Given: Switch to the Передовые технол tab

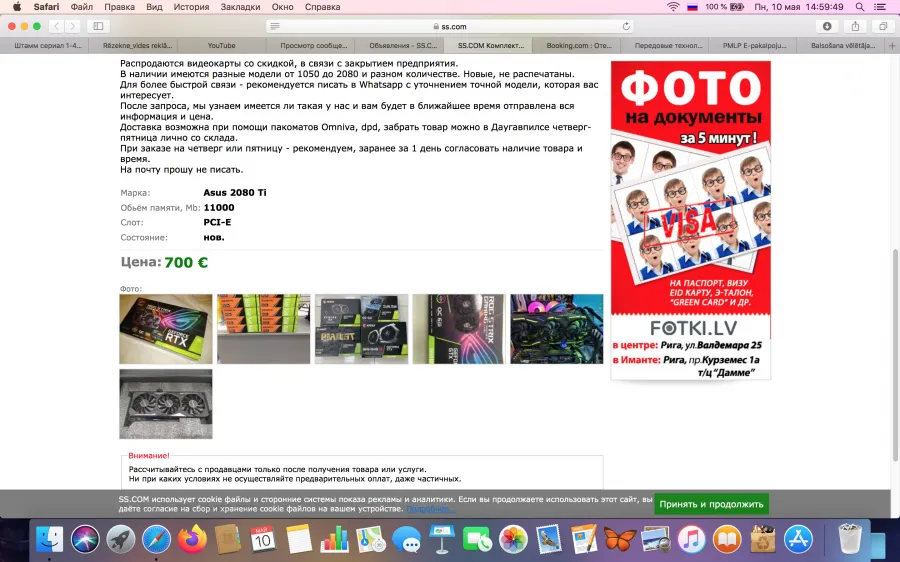Looking at the screenshot, I should [665, 45].
